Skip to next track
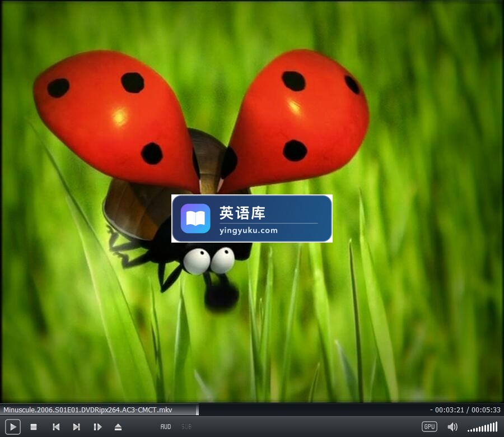The width and height of the screenshot is (504, 437). point(76,427)
